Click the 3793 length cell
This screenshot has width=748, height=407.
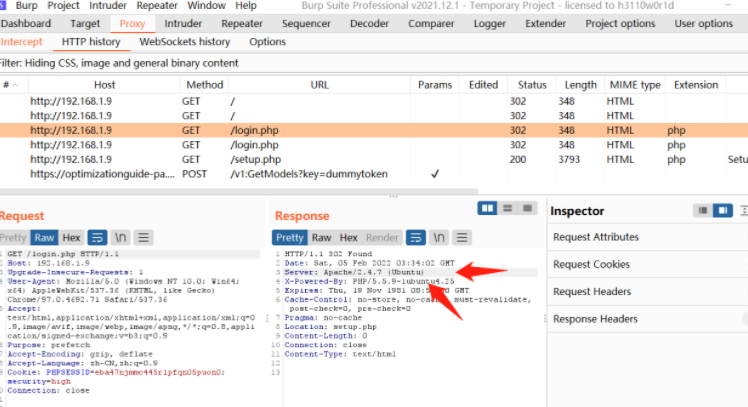click(569, 159)
